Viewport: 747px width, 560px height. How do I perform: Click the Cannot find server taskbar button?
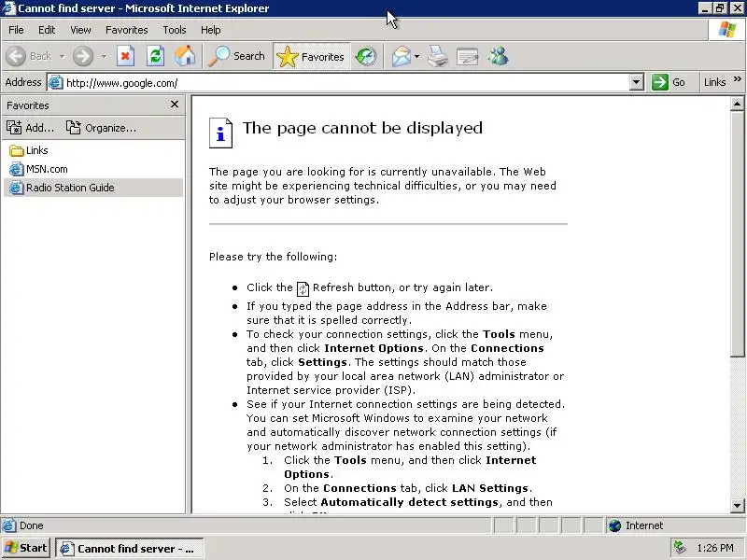130,548
